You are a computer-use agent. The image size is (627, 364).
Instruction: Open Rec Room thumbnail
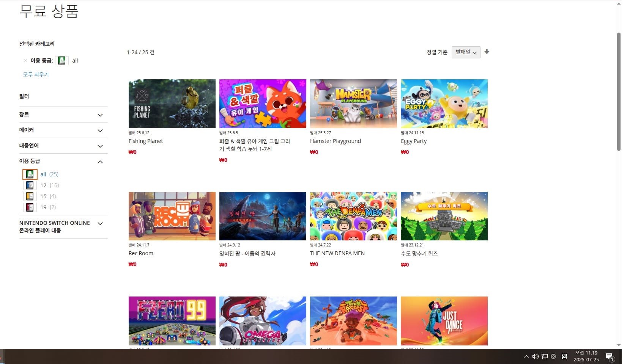click(172, 216)
